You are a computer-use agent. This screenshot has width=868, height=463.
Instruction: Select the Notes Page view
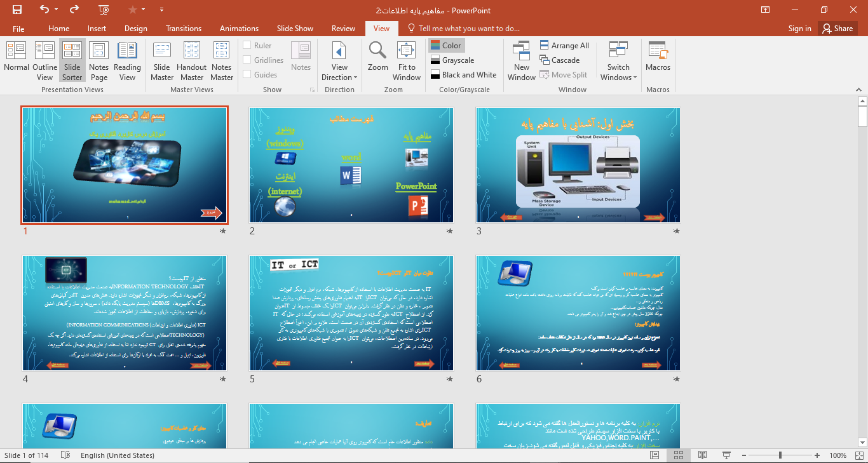98,60
